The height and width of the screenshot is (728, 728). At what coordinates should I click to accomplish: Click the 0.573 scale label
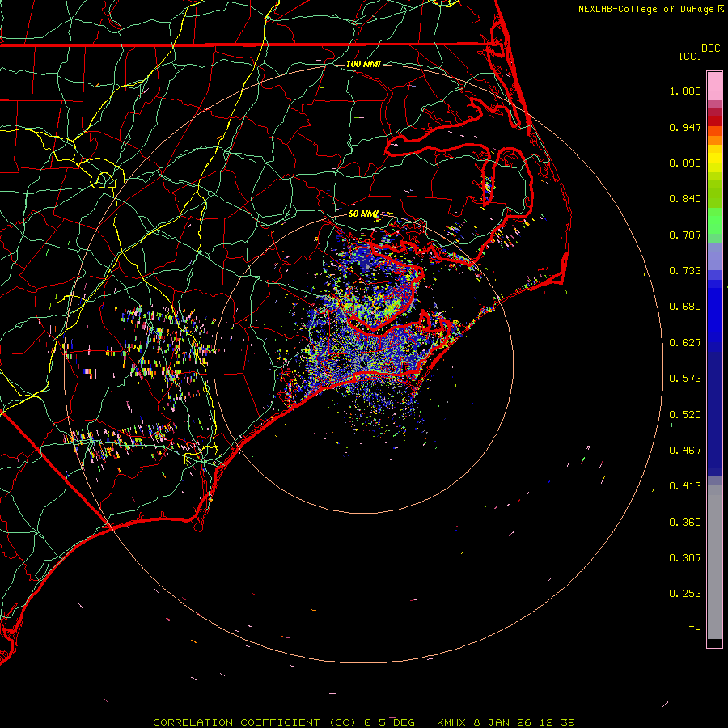685,379
